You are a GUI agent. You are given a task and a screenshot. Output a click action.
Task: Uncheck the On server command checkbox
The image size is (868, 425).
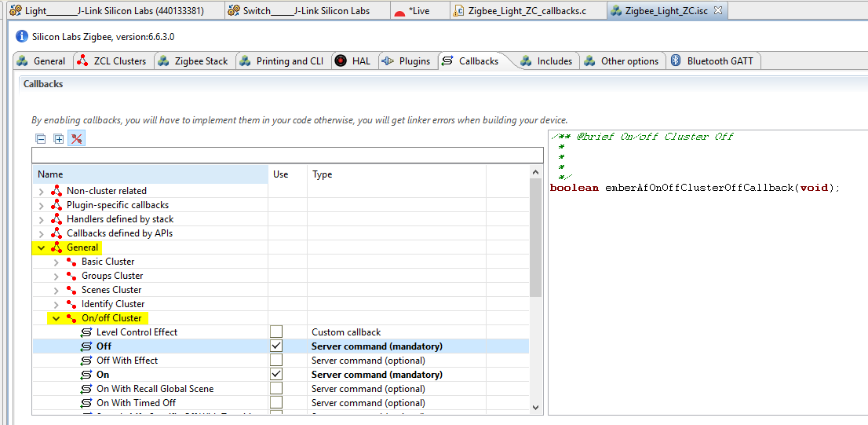click(x=275, y=375)
